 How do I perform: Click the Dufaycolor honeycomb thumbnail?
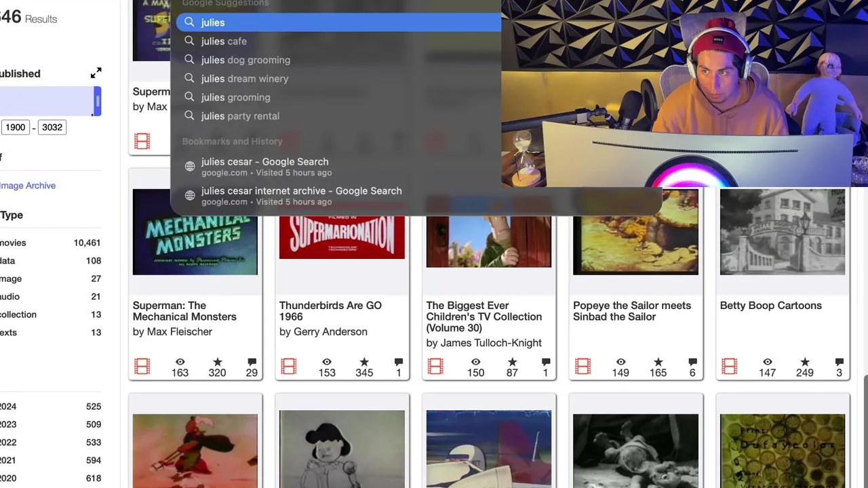[783, 451]
